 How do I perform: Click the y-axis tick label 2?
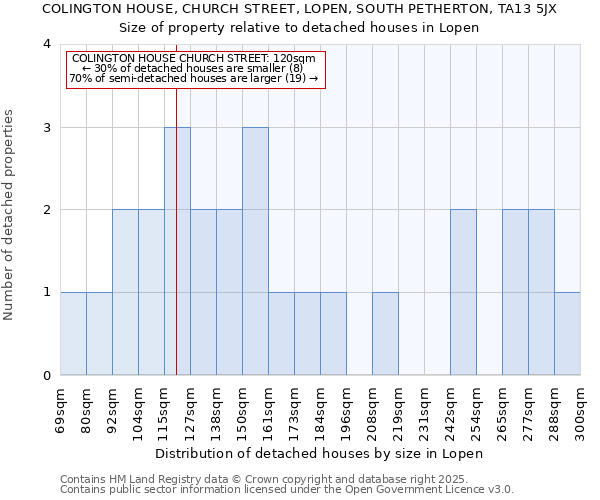point(46,210)
